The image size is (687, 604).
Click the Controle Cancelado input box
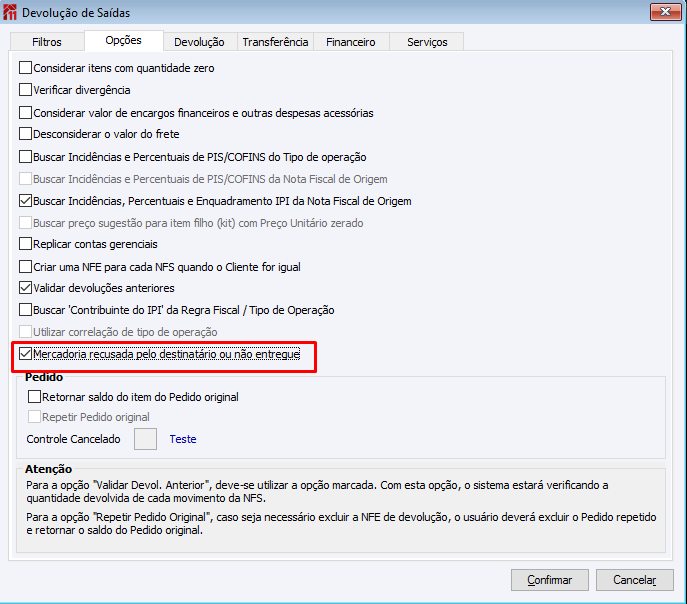click(145, 439)
